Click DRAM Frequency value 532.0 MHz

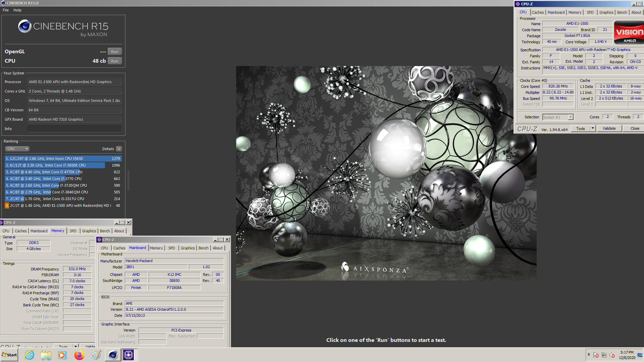pyautogui.click(x=77, y=269)
